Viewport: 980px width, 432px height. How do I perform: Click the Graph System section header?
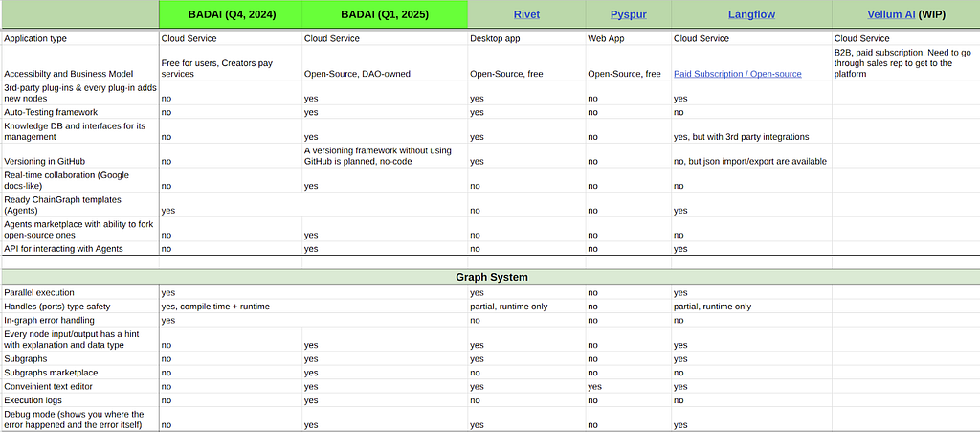tap(491, 277)
